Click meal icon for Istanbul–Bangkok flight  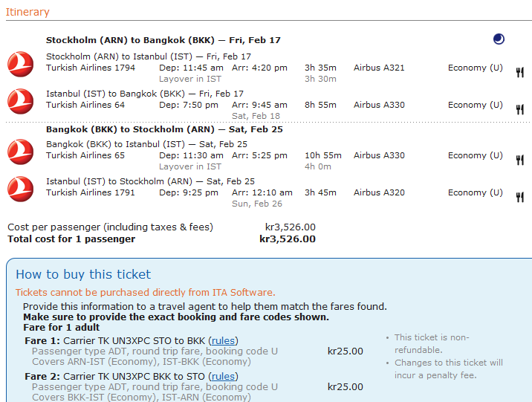pyautogui.click(x=519, y=109)
